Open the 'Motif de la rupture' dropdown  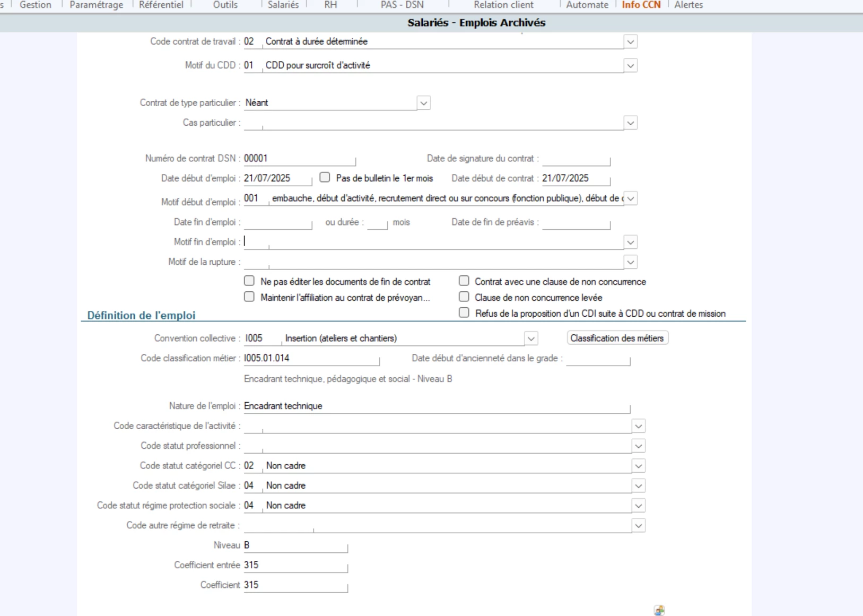tap(630, 262)
